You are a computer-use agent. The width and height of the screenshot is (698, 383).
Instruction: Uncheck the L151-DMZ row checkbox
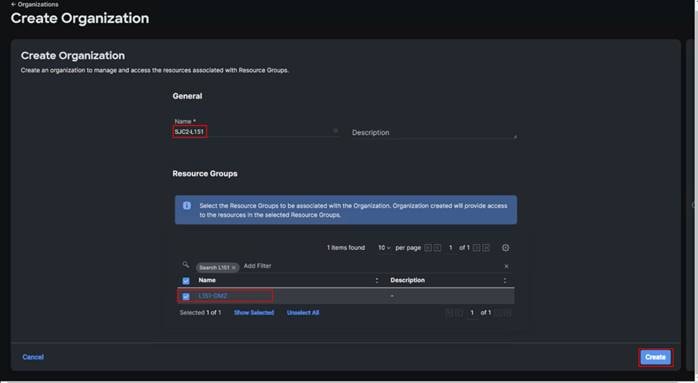(186, 296)
